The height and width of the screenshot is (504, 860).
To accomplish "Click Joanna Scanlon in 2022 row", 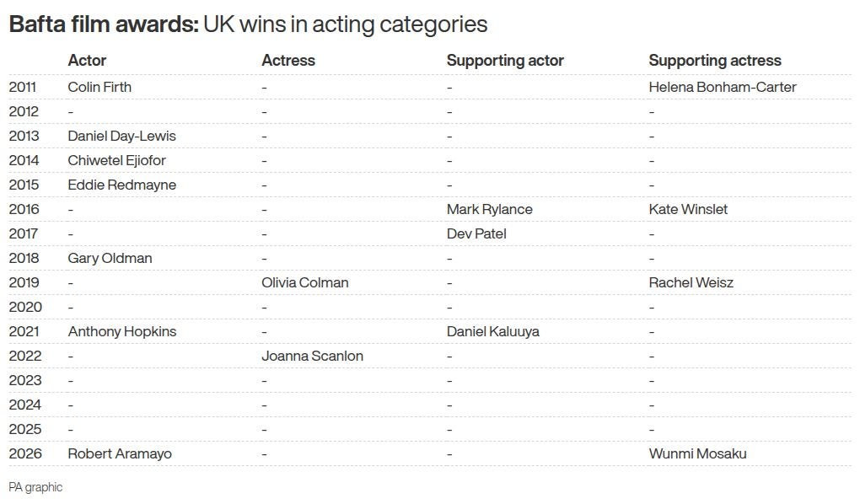I will [312, 356].
